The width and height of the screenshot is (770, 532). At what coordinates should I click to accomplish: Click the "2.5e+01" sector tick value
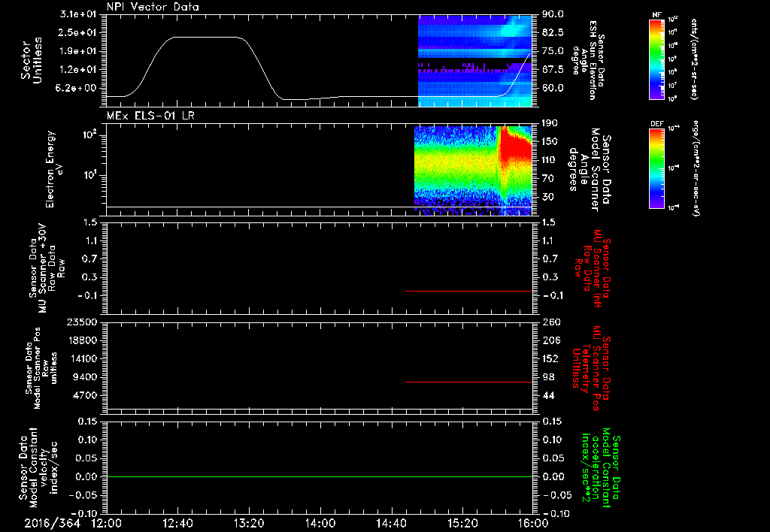click(x=78, y=32)
